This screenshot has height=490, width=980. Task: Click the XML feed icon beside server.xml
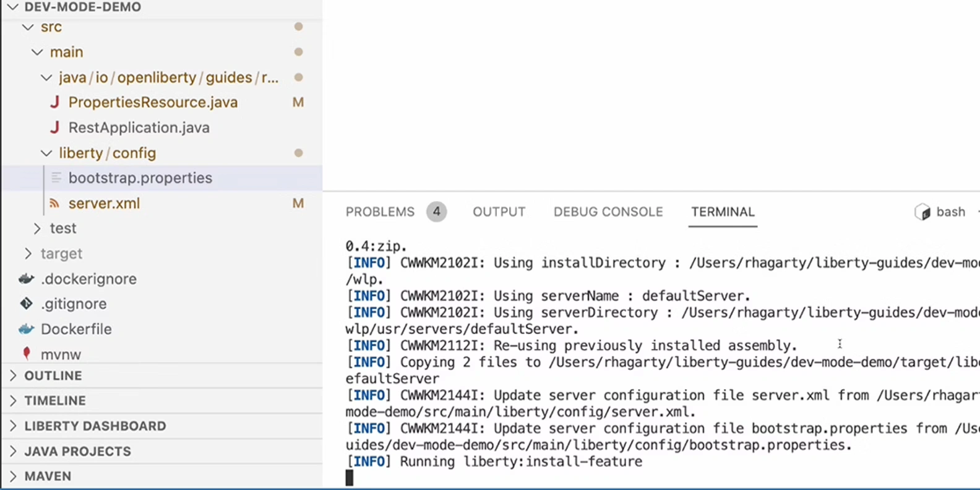[x=55, y=204]
